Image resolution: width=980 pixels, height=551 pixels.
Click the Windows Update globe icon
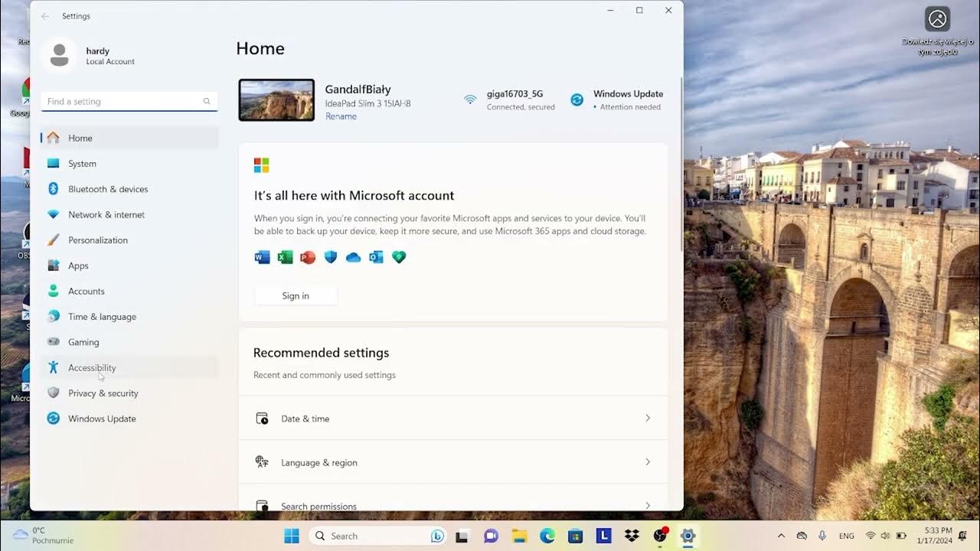[577, 99]
